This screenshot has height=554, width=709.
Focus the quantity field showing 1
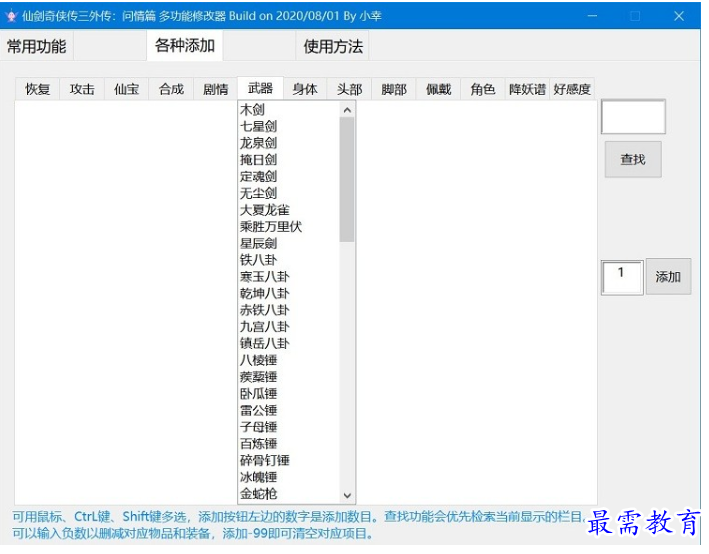(x=622, y=277)
